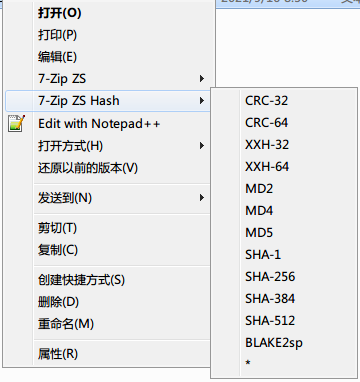Click 打开(O) to open the file
Image resolution: width=360 pixels, height=382 pixels.
tap(60, 13)
